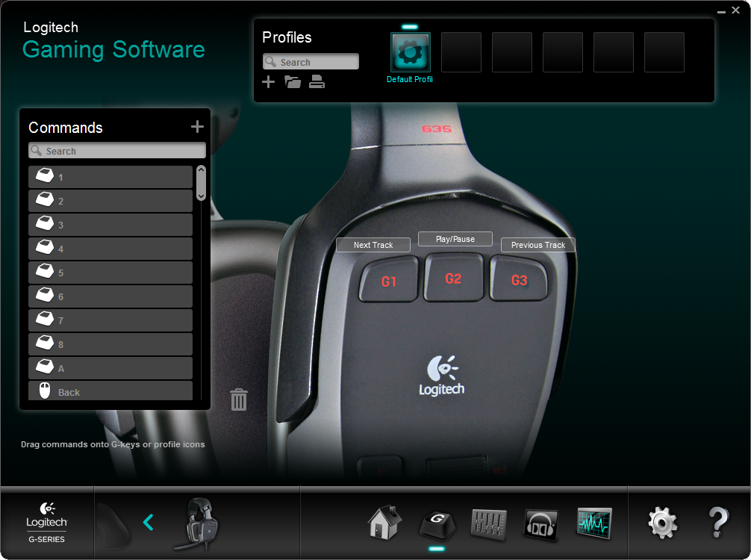Focus the Profiles search field
This screenshot has height=560, width=751.
pyautogui.click(x=311, y=62)
